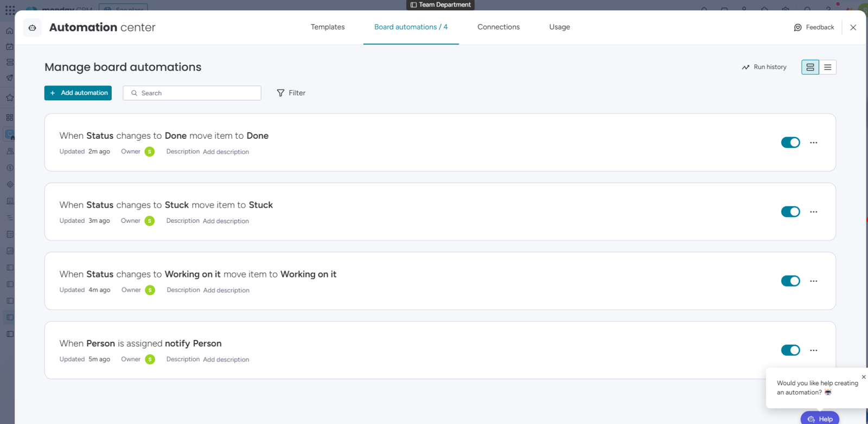Viewport: 868px width, 424px height.
Task: Open Run history
Action: pos(764,67)
